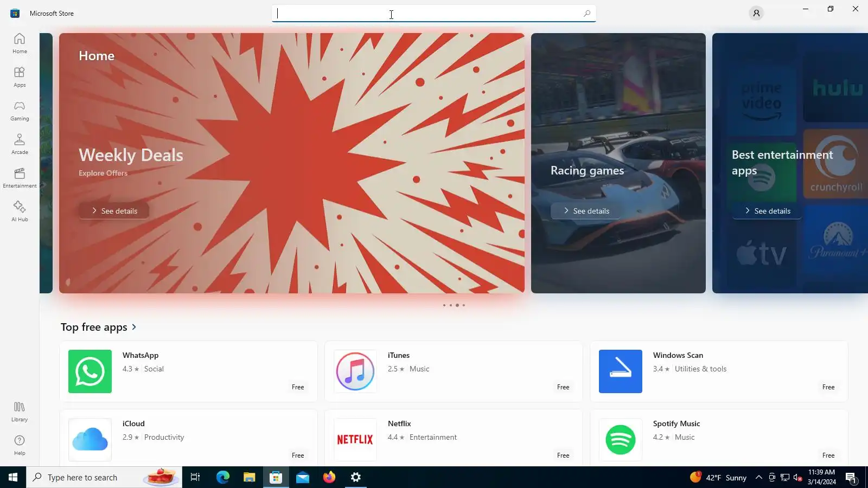See details for Racing games
868x488 pixels.
pyautogui.click(x=586, y=211)
